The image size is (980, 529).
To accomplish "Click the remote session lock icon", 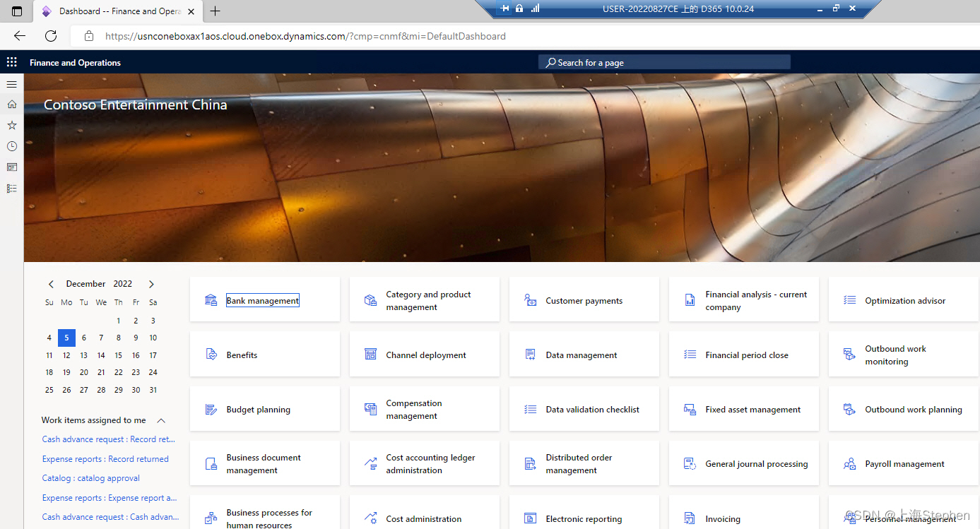I will (519, 8).
